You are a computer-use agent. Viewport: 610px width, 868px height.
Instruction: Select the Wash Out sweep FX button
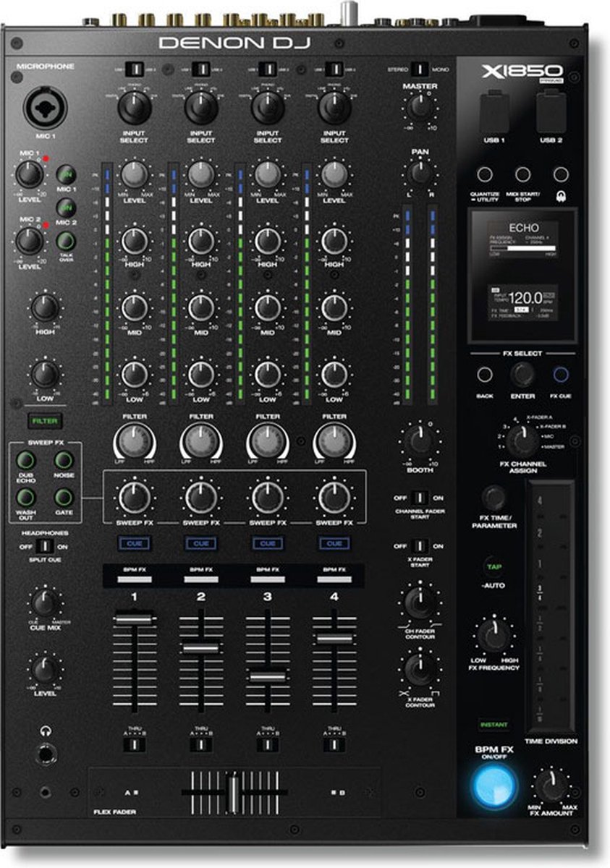(27, 498)
